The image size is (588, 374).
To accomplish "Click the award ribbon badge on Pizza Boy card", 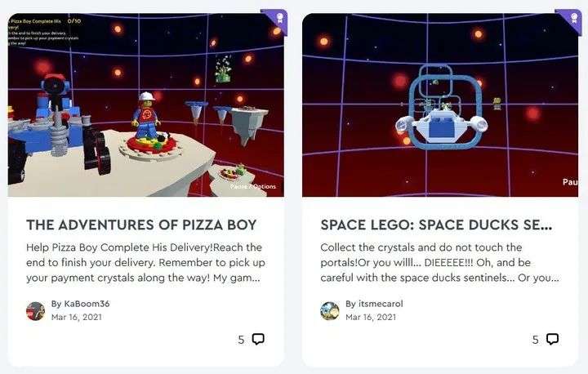I will coord(276,20).
